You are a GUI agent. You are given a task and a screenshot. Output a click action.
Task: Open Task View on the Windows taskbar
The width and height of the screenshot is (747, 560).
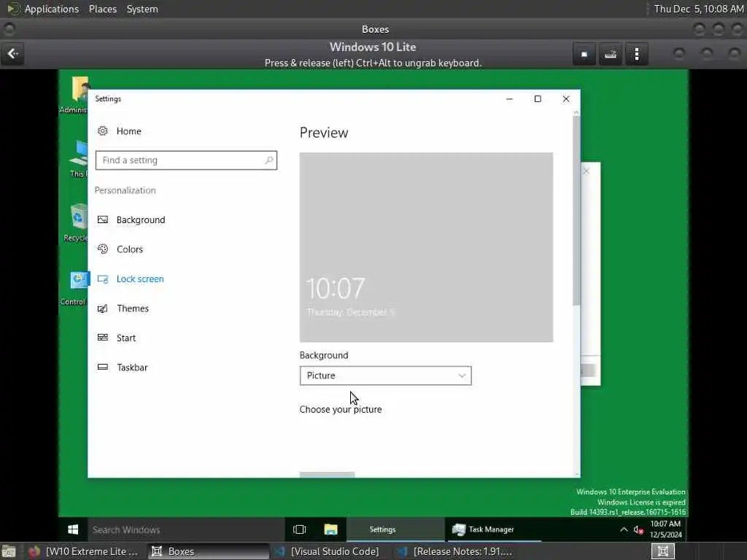click(299, 529)
